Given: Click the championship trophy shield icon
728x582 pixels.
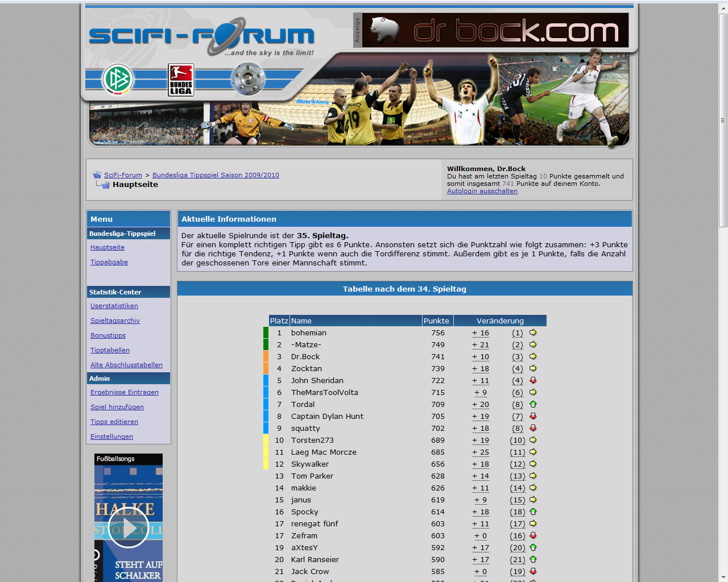Looking at the screenshot, I should pyautogui.click(x=248, y=79).
